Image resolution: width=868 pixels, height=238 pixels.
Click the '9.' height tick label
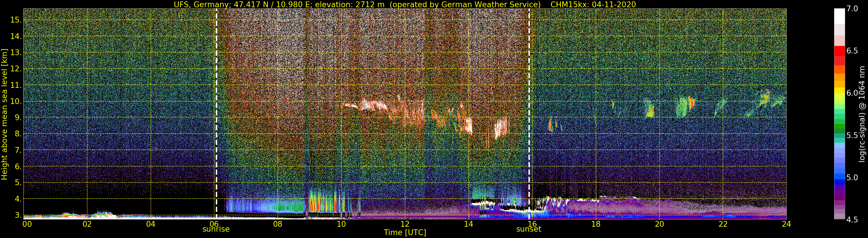pyautogui.click(x=18, y=118)
